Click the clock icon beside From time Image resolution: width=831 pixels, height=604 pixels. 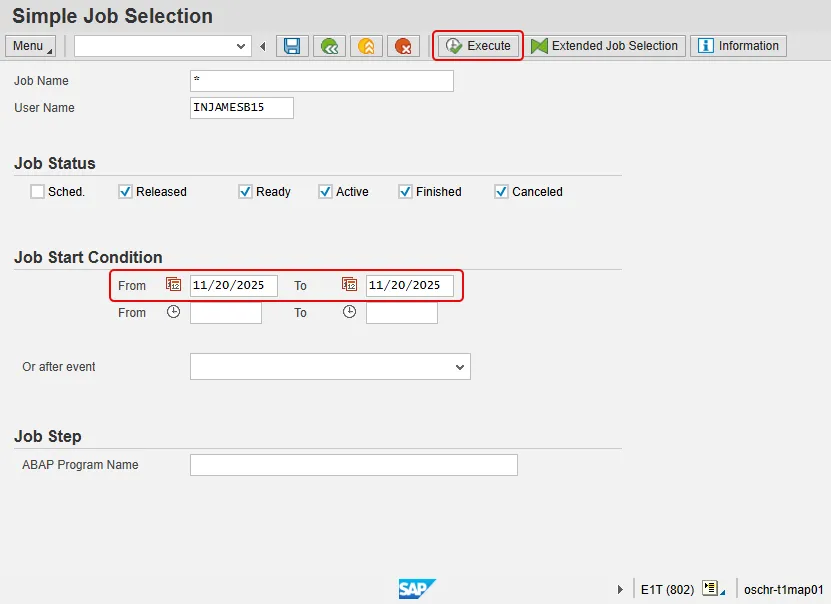click(173, 312)
